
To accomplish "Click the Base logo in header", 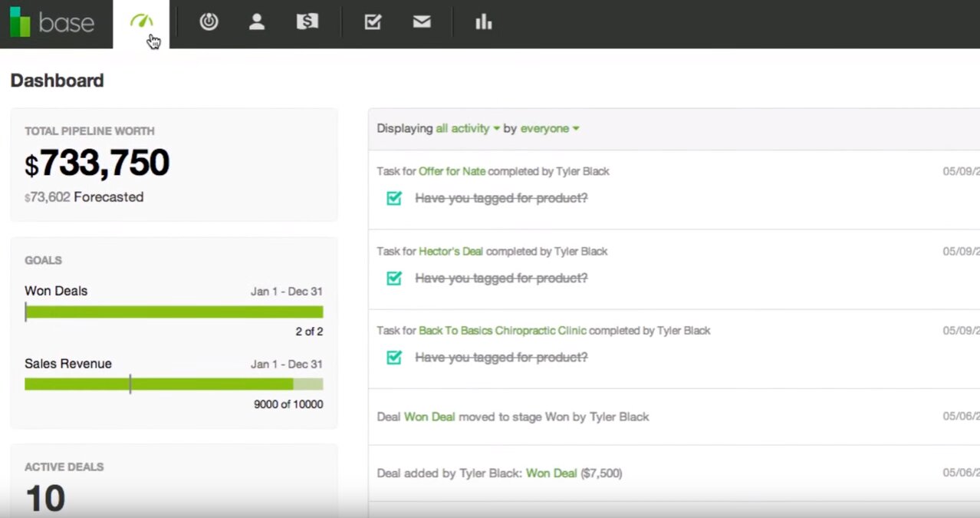I will click(x=51, y=22).
